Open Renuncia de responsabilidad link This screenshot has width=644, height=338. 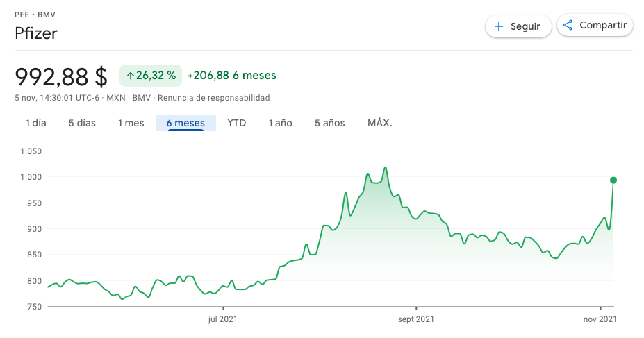(213, 98)
